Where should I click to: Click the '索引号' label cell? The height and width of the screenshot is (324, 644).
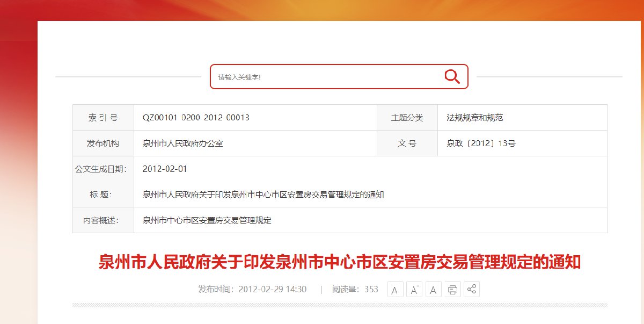(103, 118)
